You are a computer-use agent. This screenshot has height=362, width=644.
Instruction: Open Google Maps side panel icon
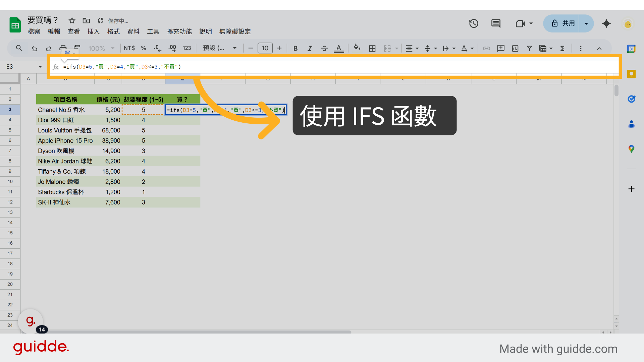point(631,149)
